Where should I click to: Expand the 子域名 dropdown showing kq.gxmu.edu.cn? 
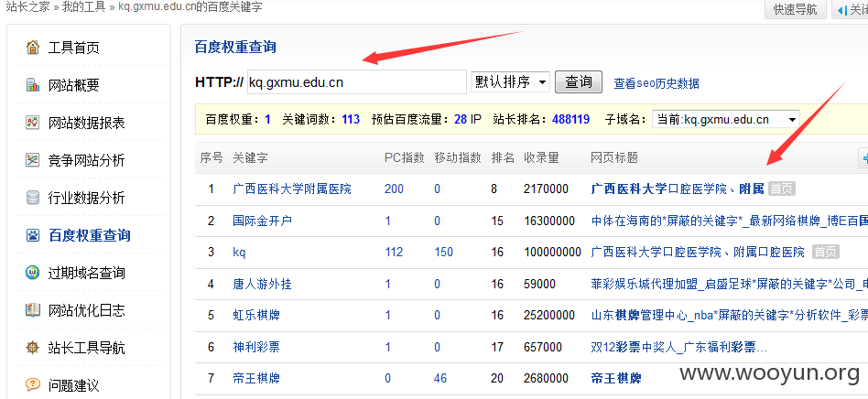tap(726, 119)
